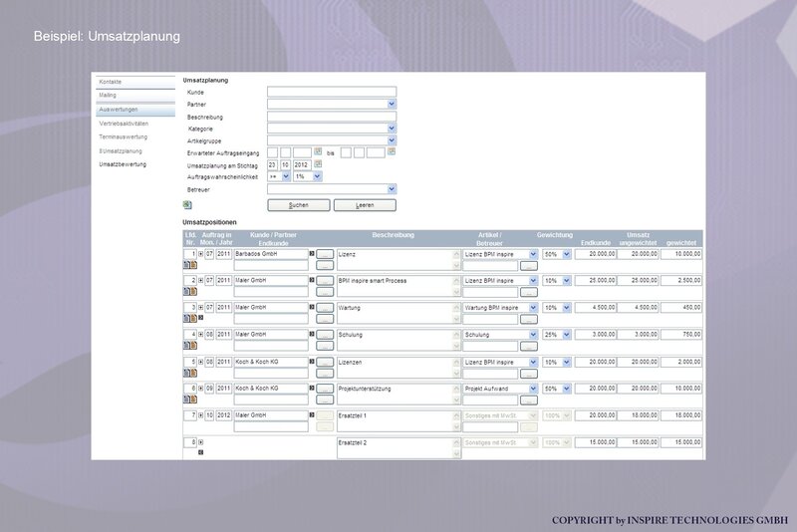The width and height of the screenshot is (797, 532).
Task: Click the orange document icon in row 5
Action: click(193, 373)
